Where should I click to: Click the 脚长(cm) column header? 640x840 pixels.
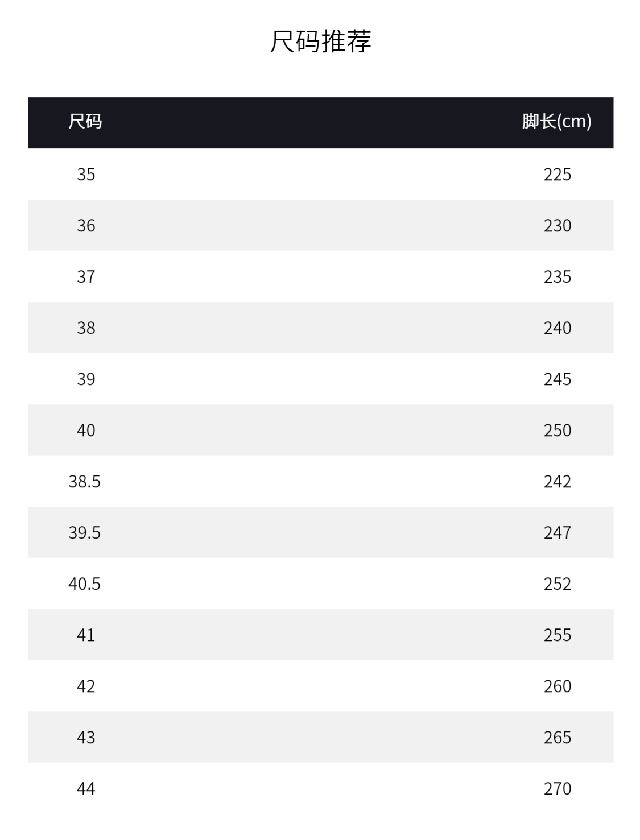point(556,122)
